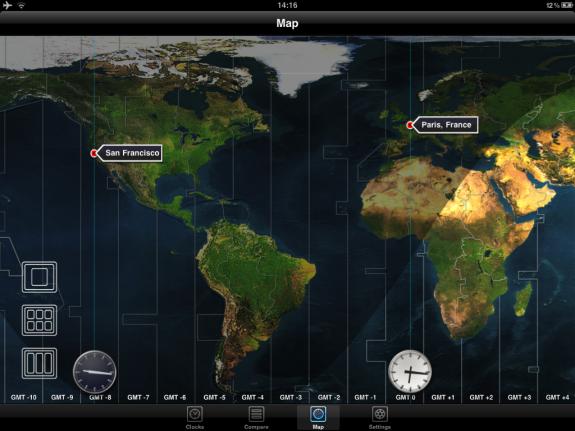Open the Clocks tab

[x=195, y=417]
